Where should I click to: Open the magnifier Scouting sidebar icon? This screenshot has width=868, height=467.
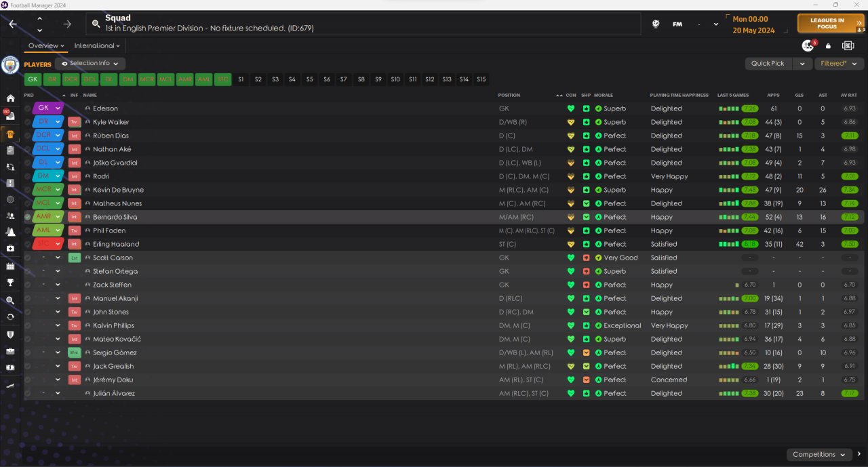coord(10,300)
